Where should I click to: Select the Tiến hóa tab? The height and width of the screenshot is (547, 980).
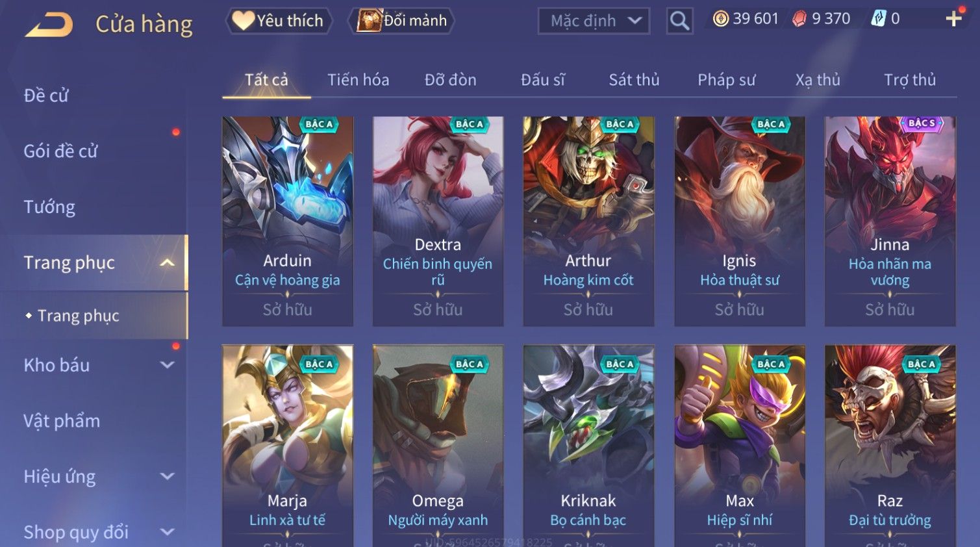tap(358, 80)
